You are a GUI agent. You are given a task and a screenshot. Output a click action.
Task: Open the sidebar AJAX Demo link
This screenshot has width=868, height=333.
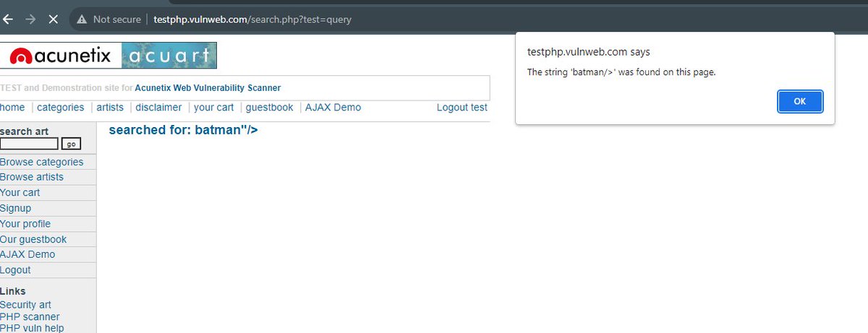(x=27, y=254)
